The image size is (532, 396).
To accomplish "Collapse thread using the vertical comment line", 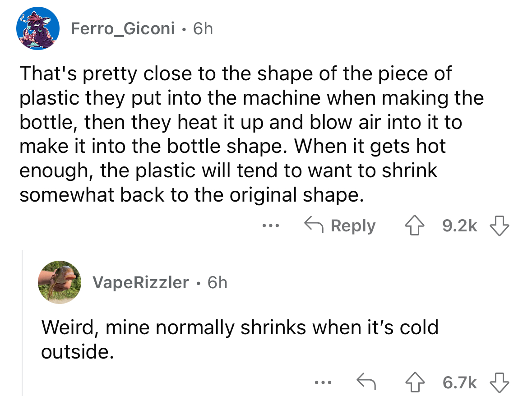I will pos(23,323).
